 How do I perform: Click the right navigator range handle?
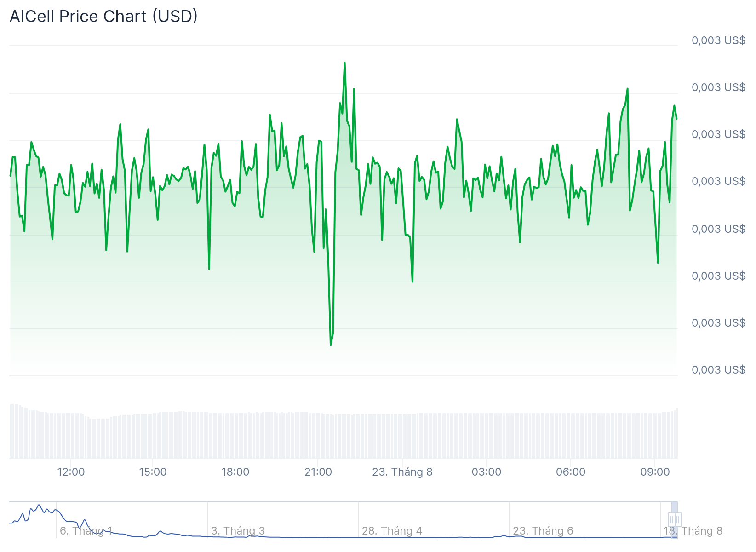coord(677,520)
